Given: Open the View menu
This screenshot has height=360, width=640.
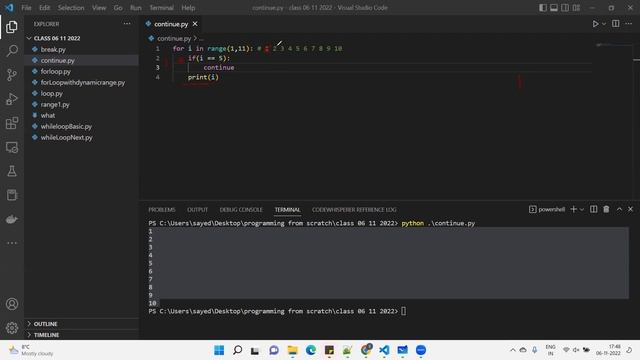Looking at the screenshot, I should tap(99, 8).
